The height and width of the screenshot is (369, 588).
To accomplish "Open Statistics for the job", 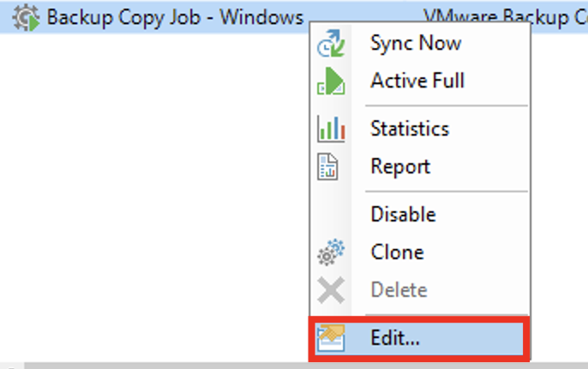I will coord(409,129).
